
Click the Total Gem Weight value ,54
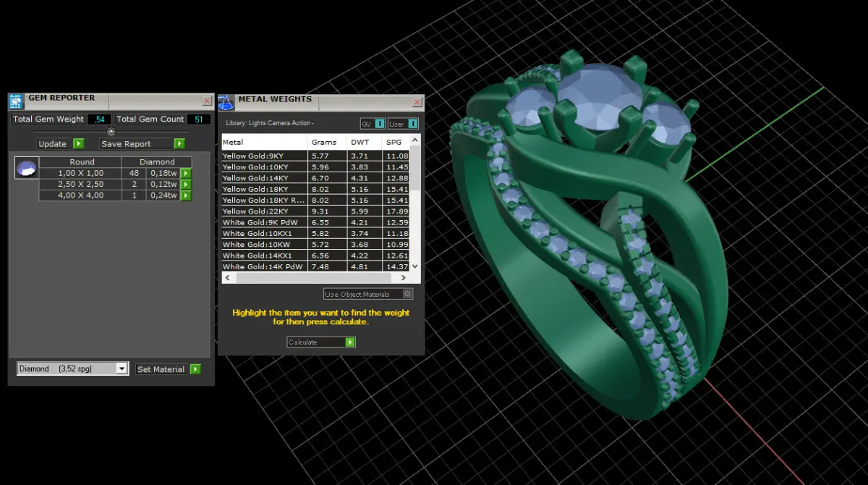(x=99, y=119)
